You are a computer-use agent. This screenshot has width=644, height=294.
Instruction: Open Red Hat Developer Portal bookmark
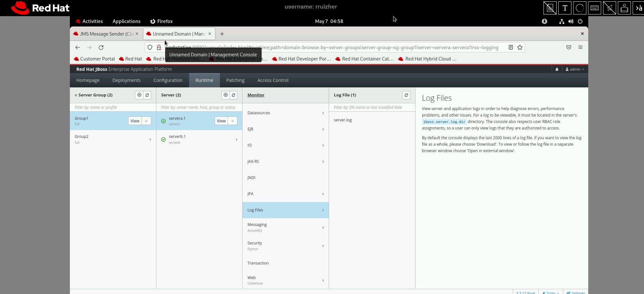(302, 59)
